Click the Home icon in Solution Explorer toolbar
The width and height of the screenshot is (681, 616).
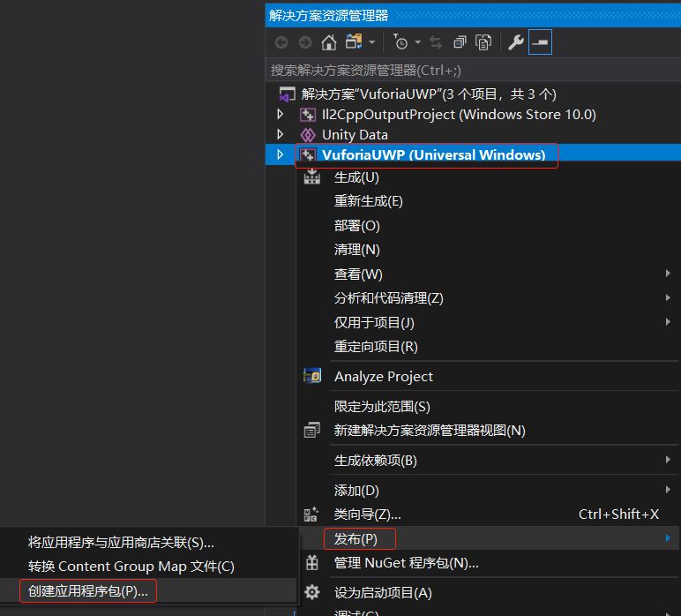tap(329, 42)
